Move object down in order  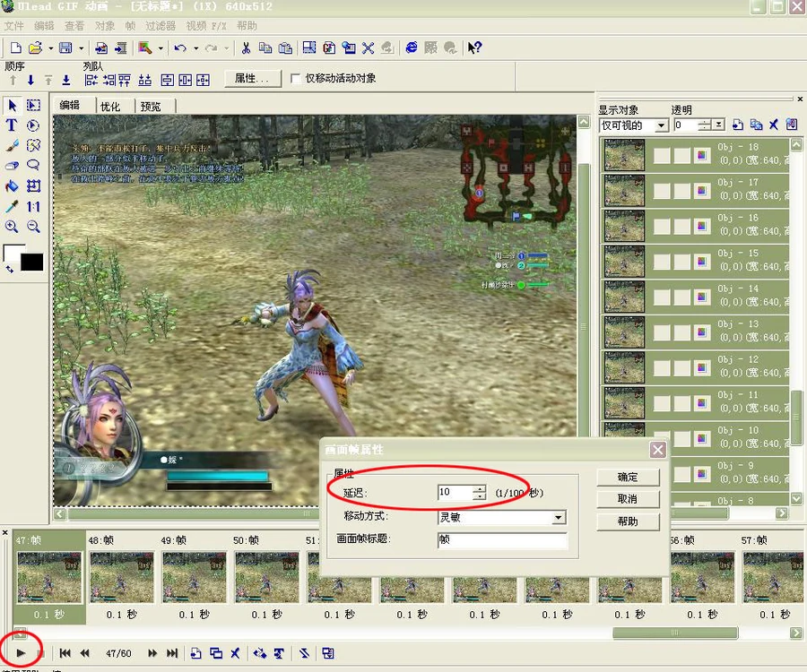point(30,81)
